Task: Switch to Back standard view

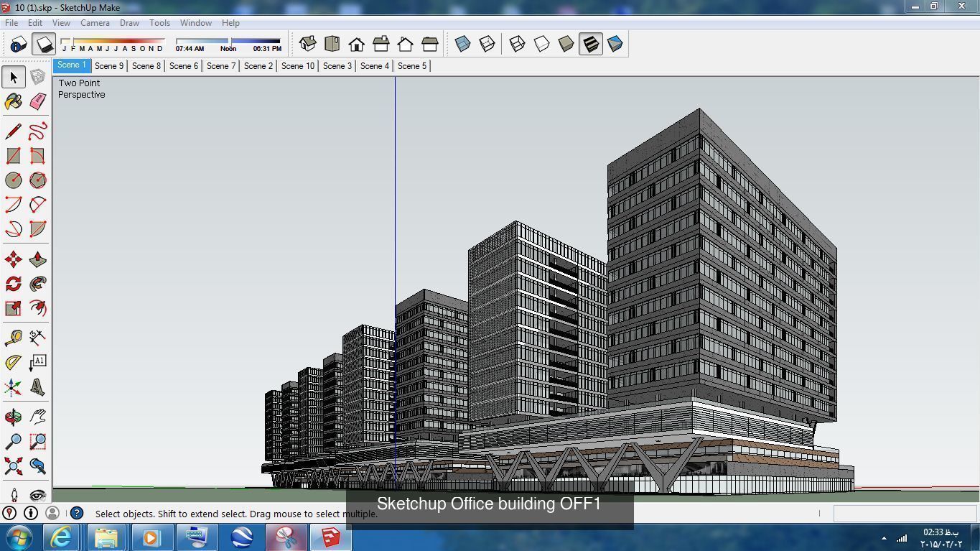Action: pyautogui.click(x=406, y=45)
